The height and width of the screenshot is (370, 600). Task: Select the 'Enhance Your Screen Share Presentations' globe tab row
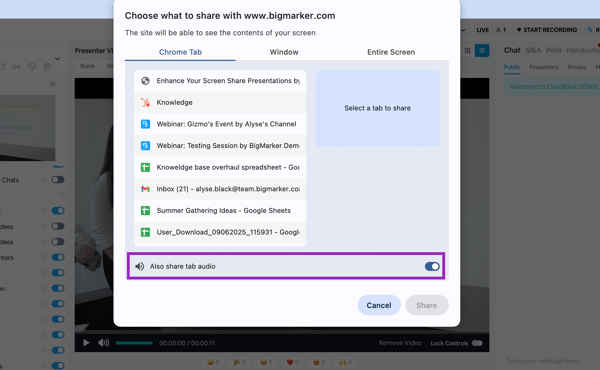coord(220,81)
